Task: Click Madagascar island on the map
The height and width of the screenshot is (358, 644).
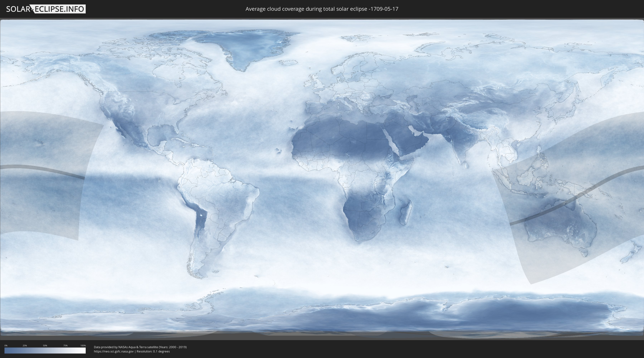Action: click(x=406, y=212)
